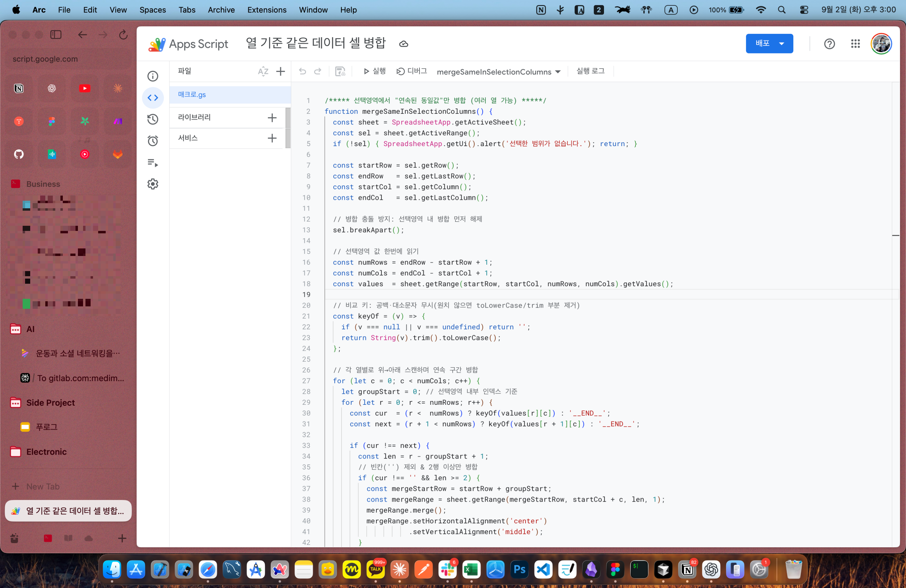Click the 디버그 debug button
This screenshot has height=588, width=906.
[412, 71]
